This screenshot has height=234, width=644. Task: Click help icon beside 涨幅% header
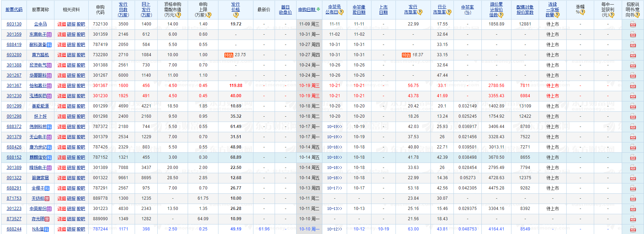point(582,12)
